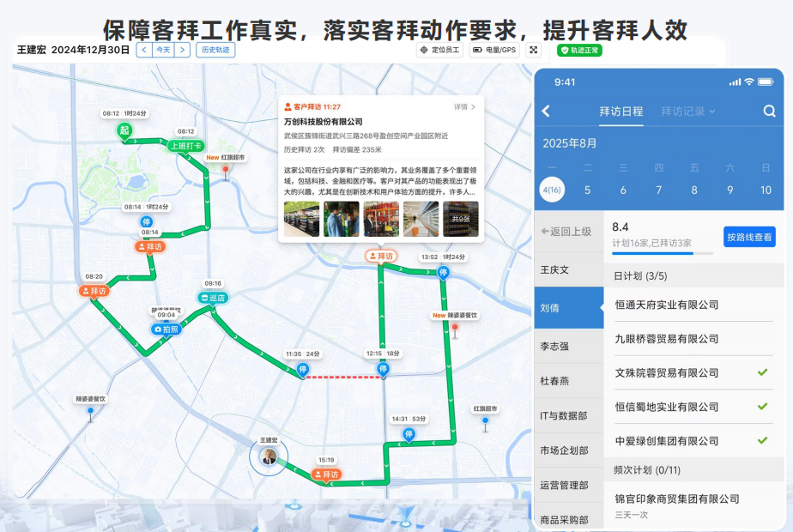Expand the 拜访记录 dropdown chevron
Viewport: 793px width, 532px height.
click(711, 111)
